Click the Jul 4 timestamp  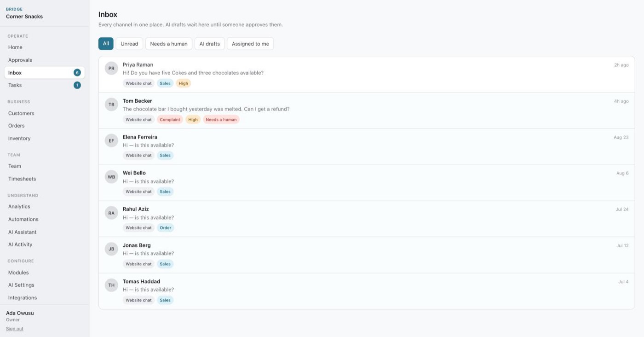(x=623, y=281)
